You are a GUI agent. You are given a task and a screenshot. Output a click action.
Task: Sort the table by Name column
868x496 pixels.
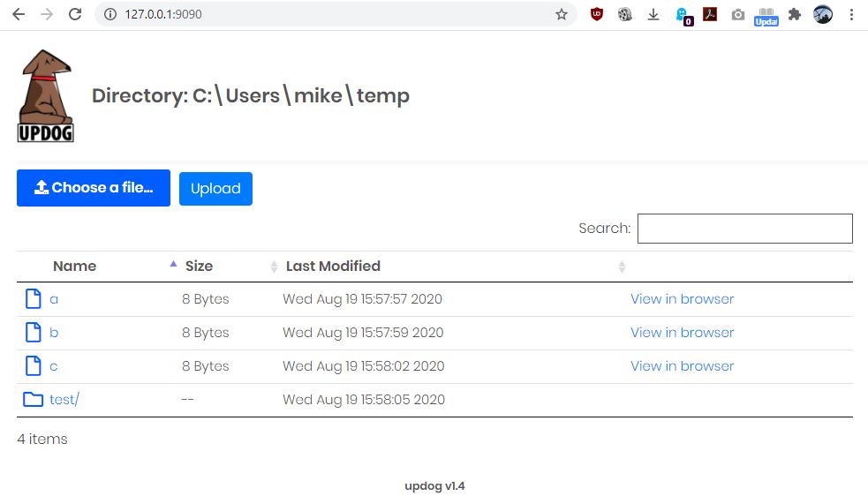pyautogui.click(x=75, y=267)
